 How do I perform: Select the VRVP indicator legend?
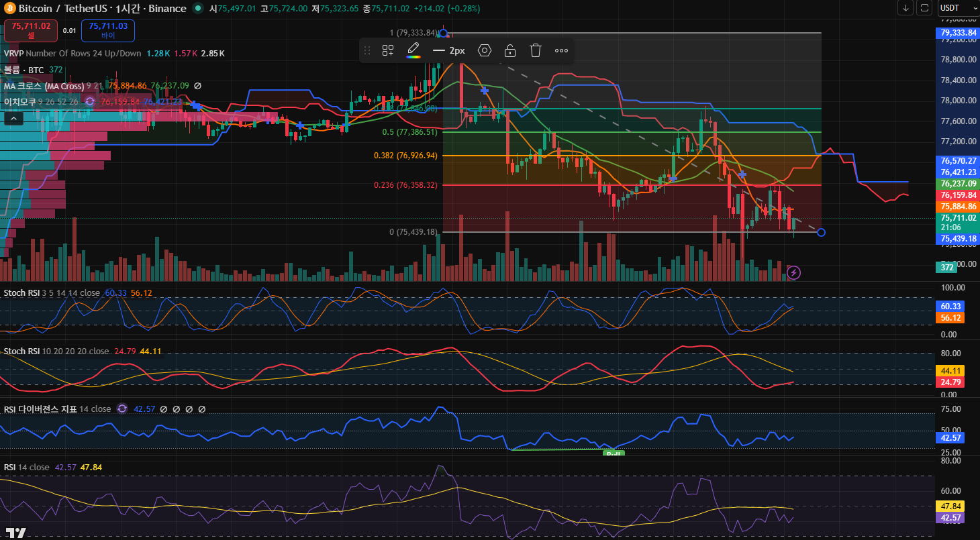(x=72, y=53)
